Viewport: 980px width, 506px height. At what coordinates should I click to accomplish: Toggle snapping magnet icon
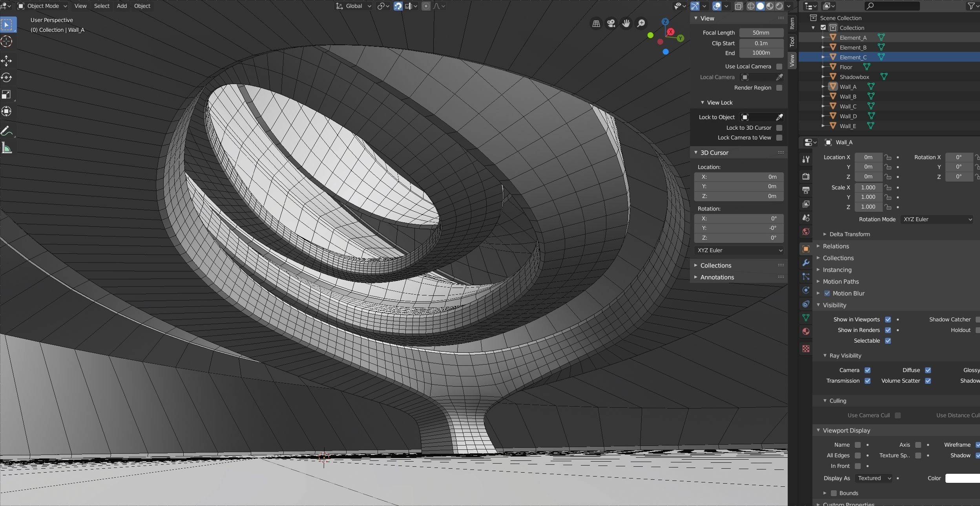pyautogui.click(x=398, y=6)
